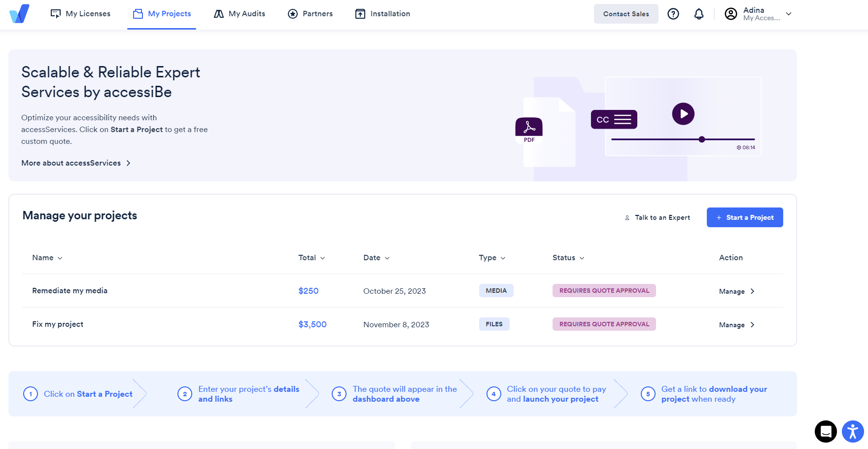Screen dimensions: 868x449
Task: Open the Installation section
Action: [x=382, y=14]
